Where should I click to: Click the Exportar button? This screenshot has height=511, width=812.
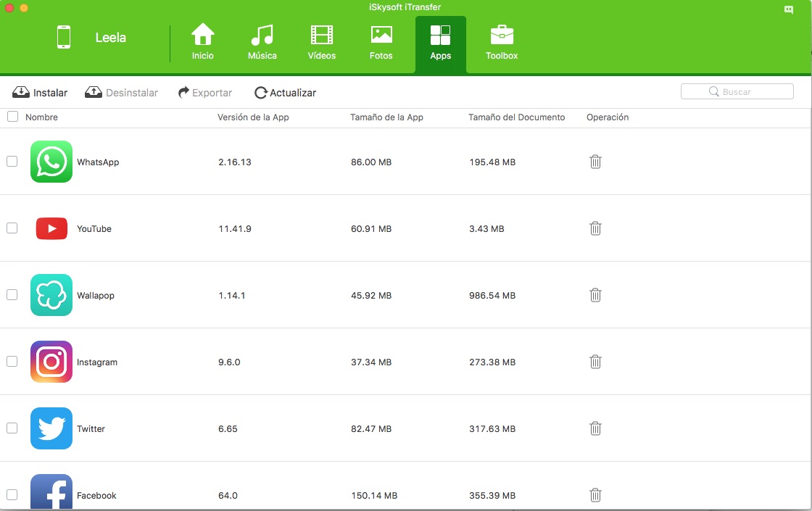click(205, 93)
